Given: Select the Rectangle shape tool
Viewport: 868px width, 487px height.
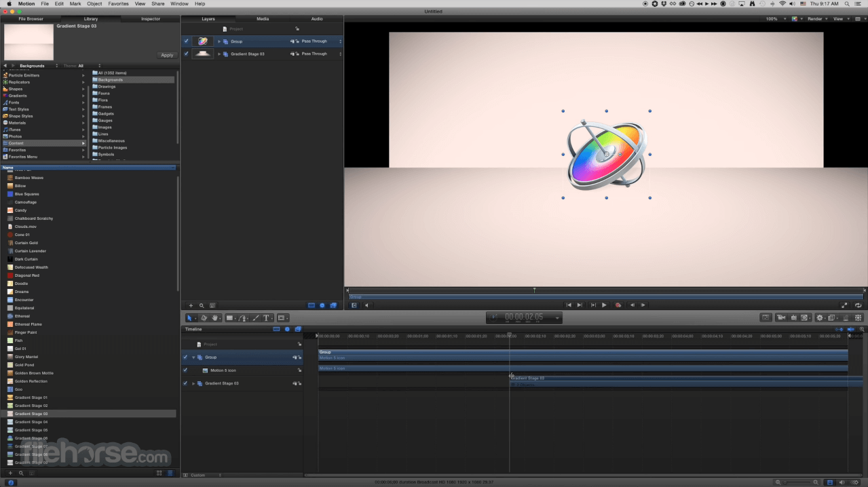Looking at the screenshot, I should [x=229, y=317].
